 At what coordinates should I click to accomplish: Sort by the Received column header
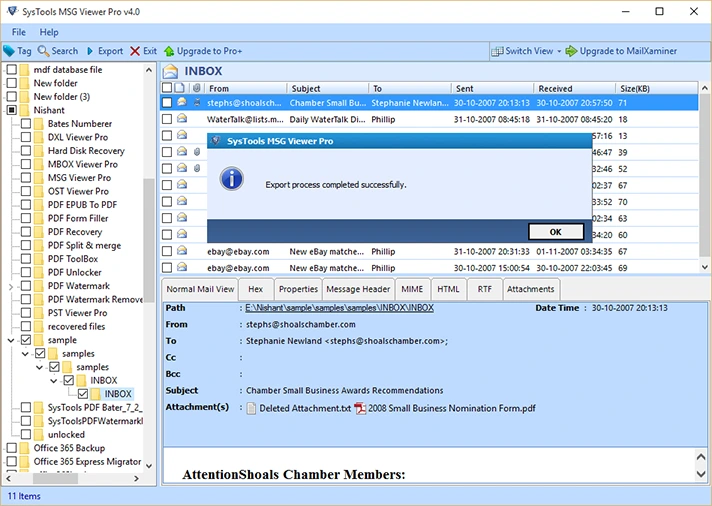point(574,88)
